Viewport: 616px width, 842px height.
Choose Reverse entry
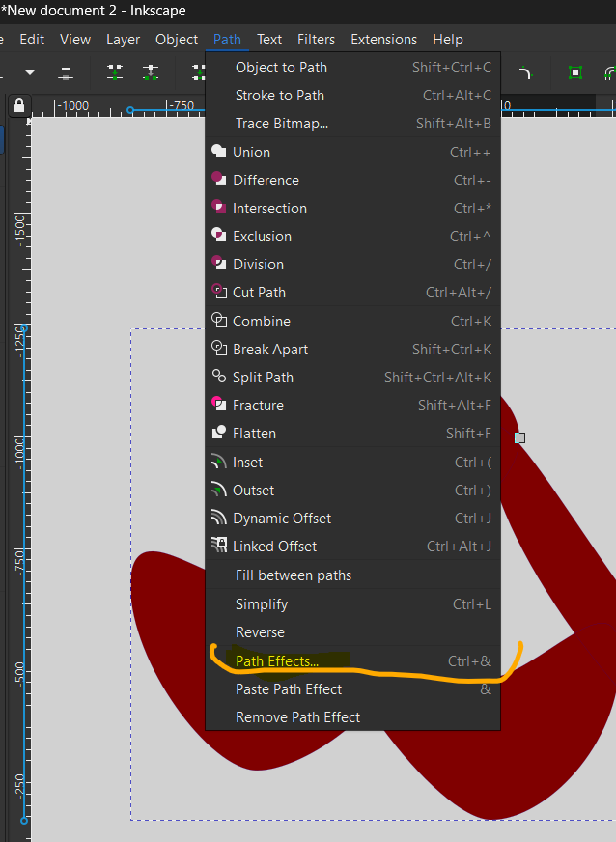[352, 632]
